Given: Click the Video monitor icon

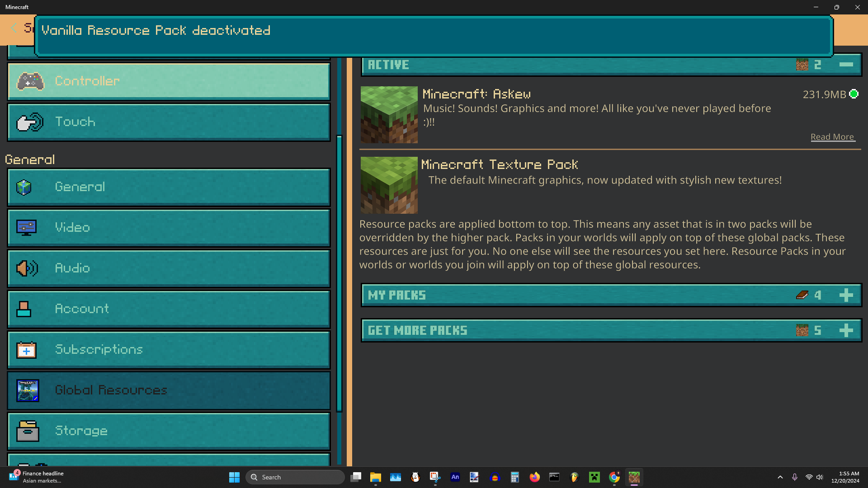Looking at the screenshot, I should click(x=26, y=228).
